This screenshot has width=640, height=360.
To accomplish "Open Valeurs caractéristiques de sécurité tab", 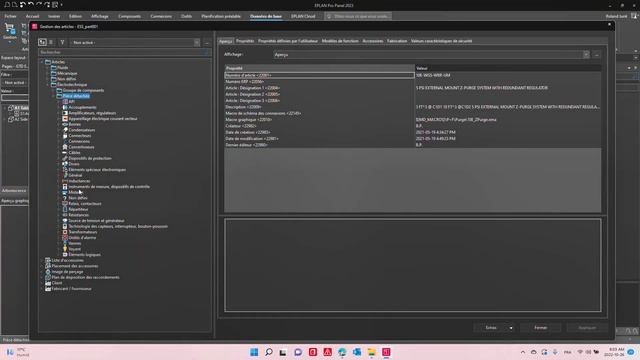I will coord(441,41).
